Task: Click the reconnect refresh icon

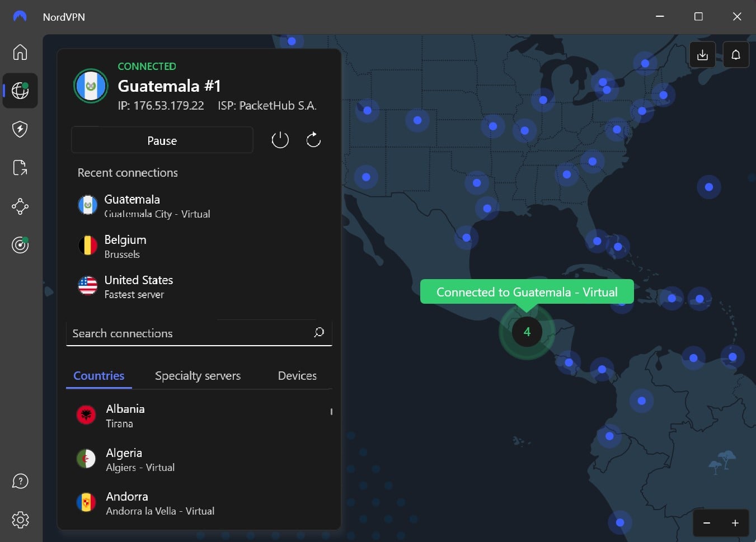Action: tap(313, 140)
